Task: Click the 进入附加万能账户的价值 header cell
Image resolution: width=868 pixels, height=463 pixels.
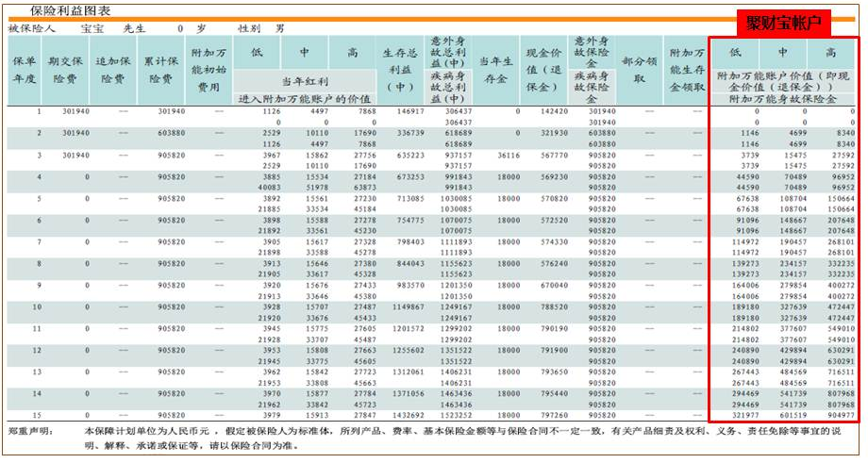Action: point(305,99)
